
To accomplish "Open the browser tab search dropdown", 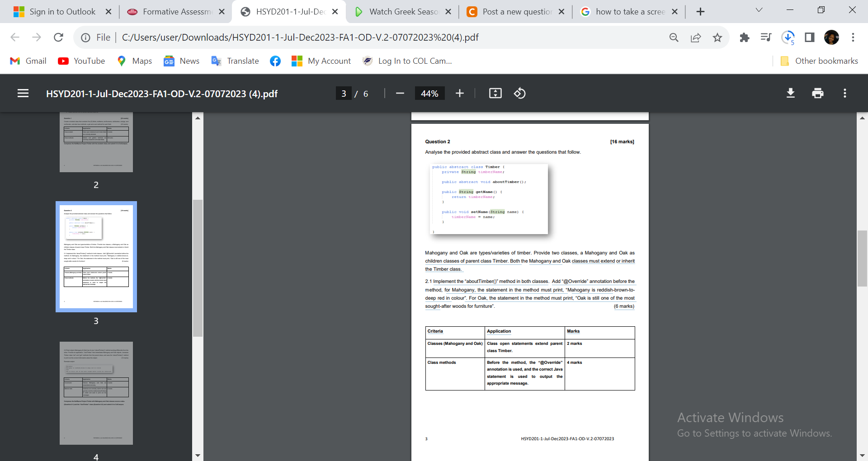I will tap(759, 9).
